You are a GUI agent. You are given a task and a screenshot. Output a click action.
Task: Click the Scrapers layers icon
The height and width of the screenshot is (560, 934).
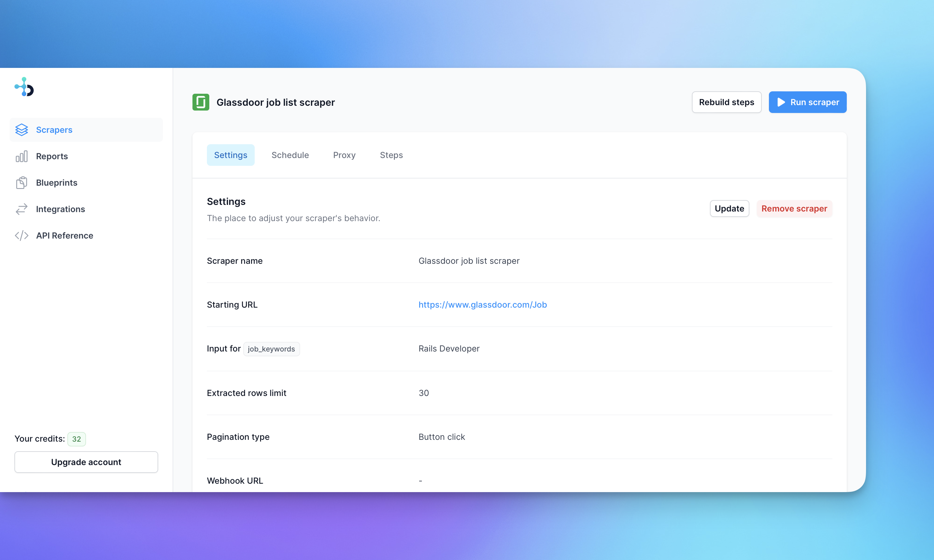22,130
